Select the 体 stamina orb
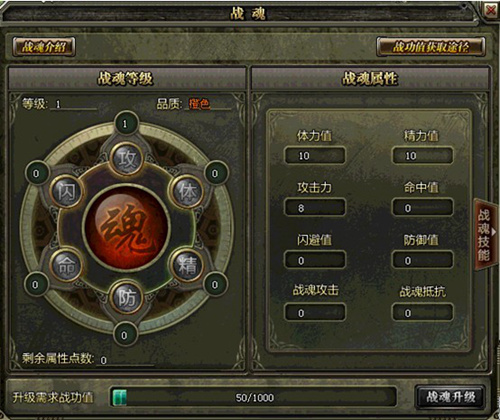The width and height of the screenshot is (500, 420). [x=187, y=191]
